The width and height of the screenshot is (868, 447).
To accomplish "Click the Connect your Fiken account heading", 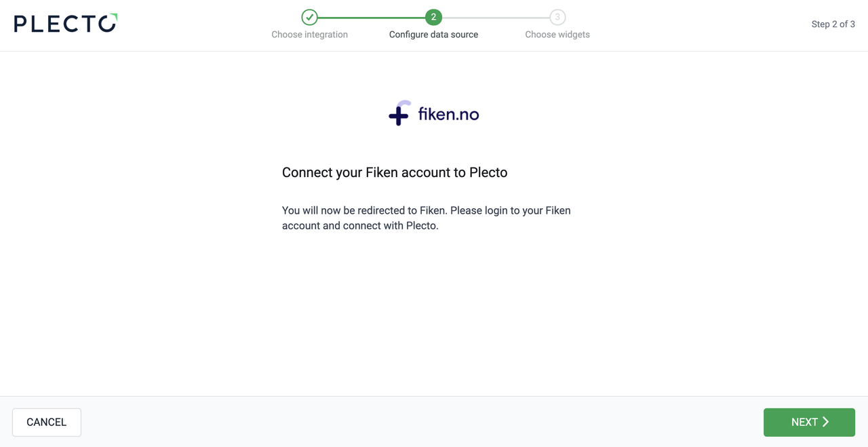I will [395, 172].
